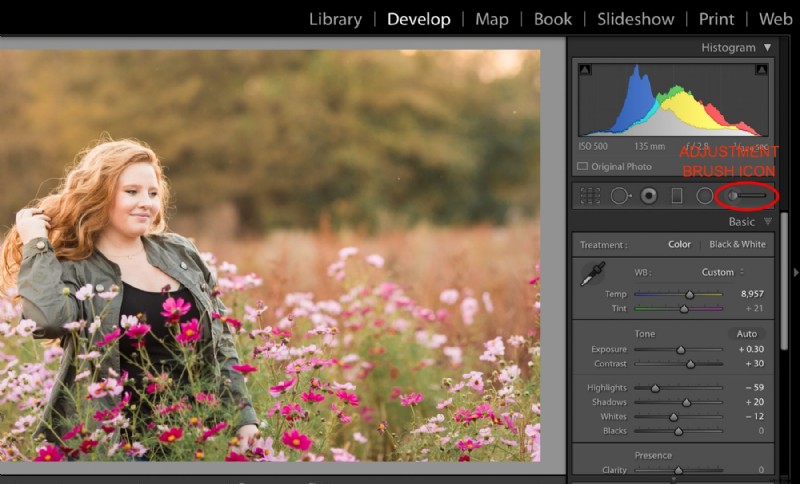Toggle the shadow clipping indicator in histogram
This screenshot has width=800, height=484.
[x=585, y=70]
